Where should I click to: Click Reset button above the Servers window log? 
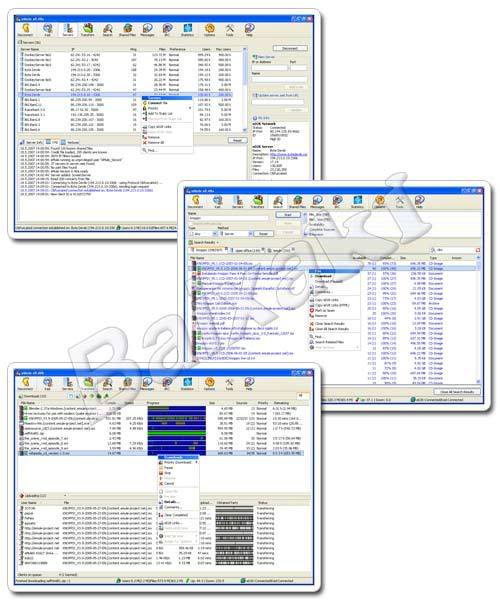(237, 140)
